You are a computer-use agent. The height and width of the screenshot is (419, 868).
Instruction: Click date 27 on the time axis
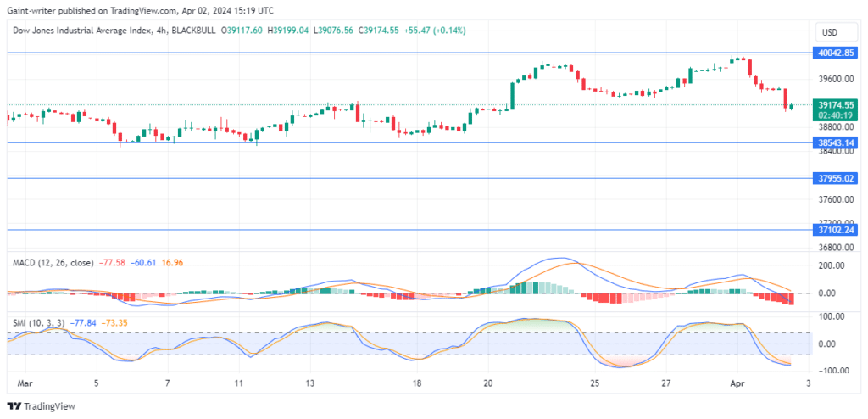[x=666, y=383]
